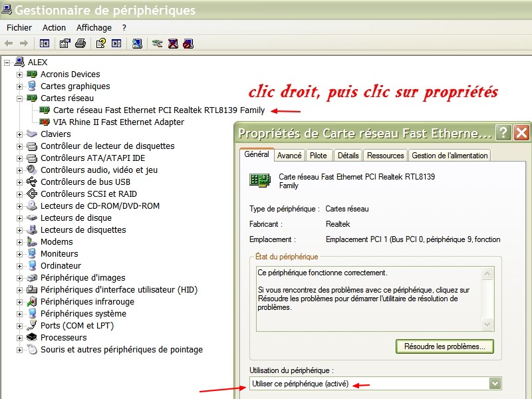This screenshot has width=532, height=399.
Task: Select the Realtek RTL8139 network card entry
Action: coord(158,110)
